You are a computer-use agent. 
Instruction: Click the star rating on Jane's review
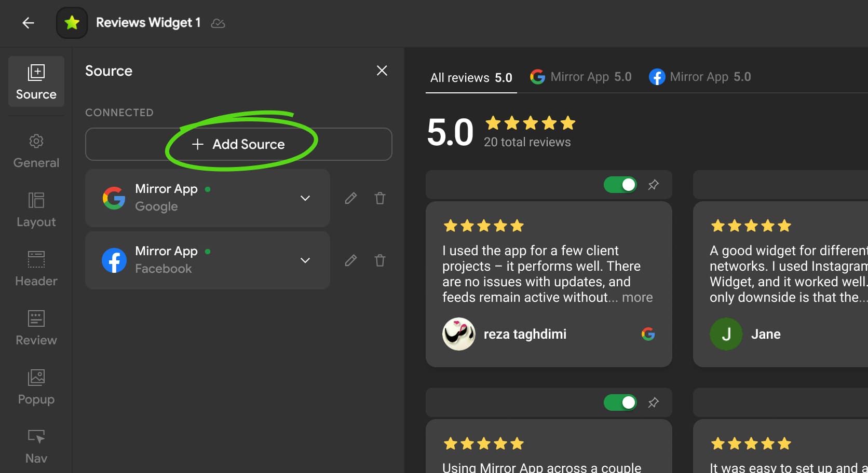751,226
